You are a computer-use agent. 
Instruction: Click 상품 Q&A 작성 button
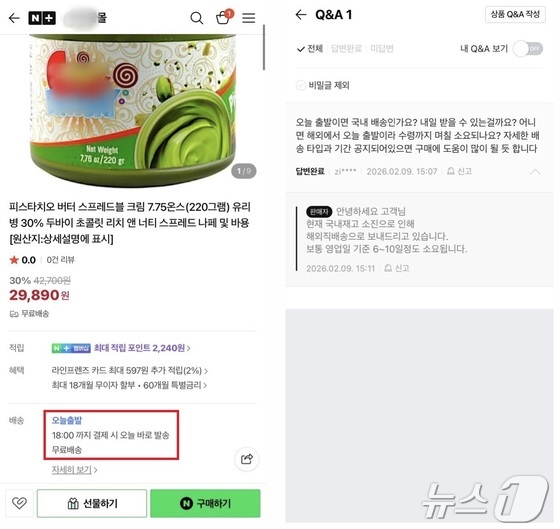coord(515,15)
